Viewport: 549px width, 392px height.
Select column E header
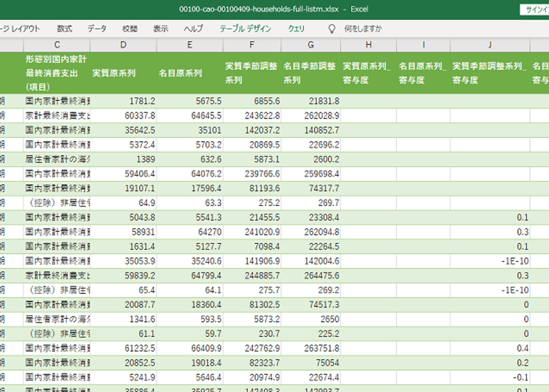click(190, 45)
